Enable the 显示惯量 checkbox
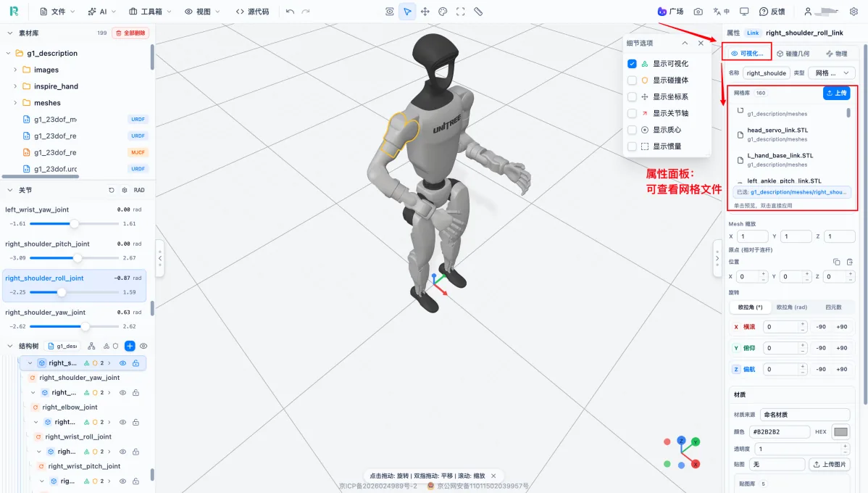This screenshot has height=493, width=868. 632,146
